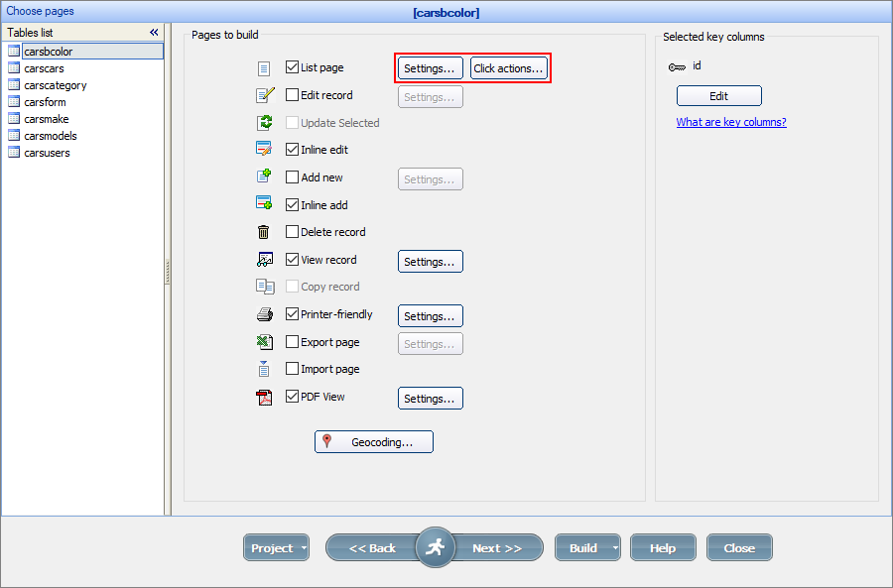The height and width of the screenshot is (588, 893).
Task: Click the Delete record trash icon
Action: click(265, 231)
